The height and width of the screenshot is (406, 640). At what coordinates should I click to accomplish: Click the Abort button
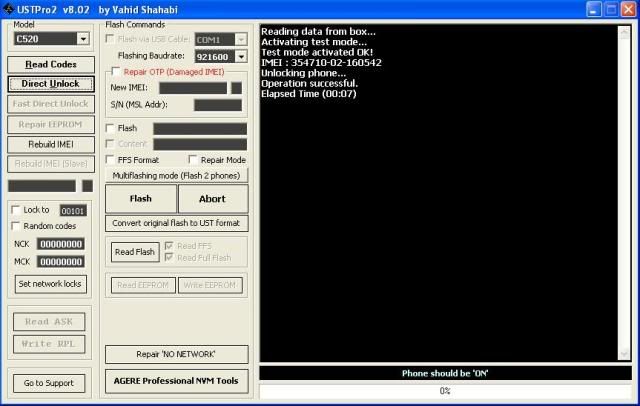point(213,199)
